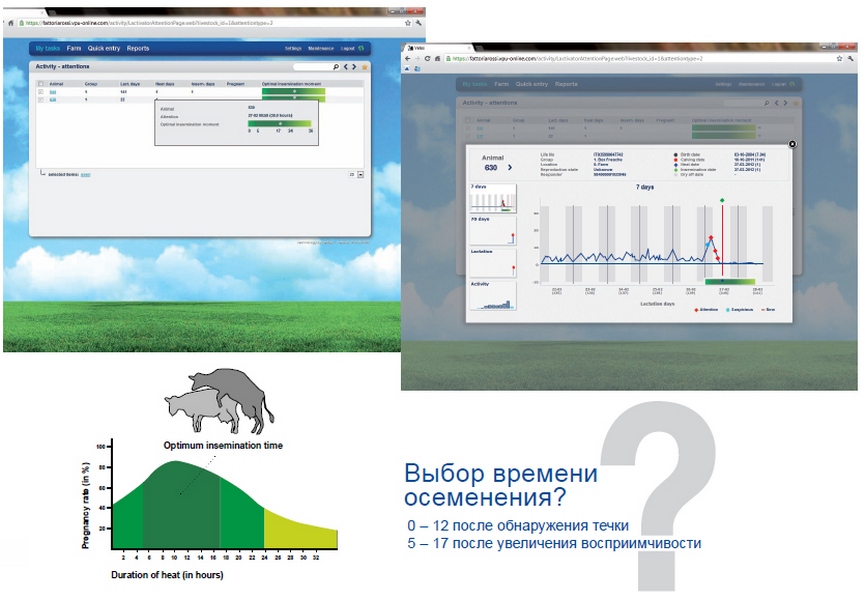This screenshot has height=600, width=866.
Task: Open the Quick entry menu in left window
Action: click(x=104, y=48)
